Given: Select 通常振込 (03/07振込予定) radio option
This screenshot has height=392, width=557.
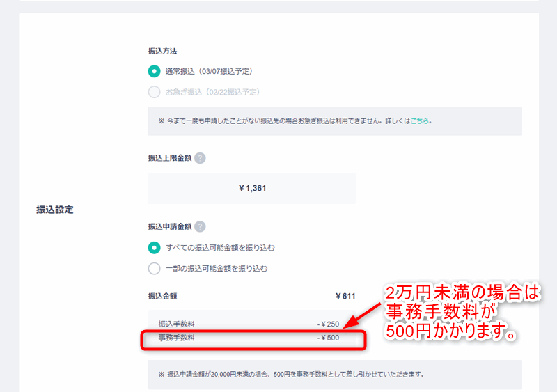Looking at the screenshot, I should (x=154, y=72).
